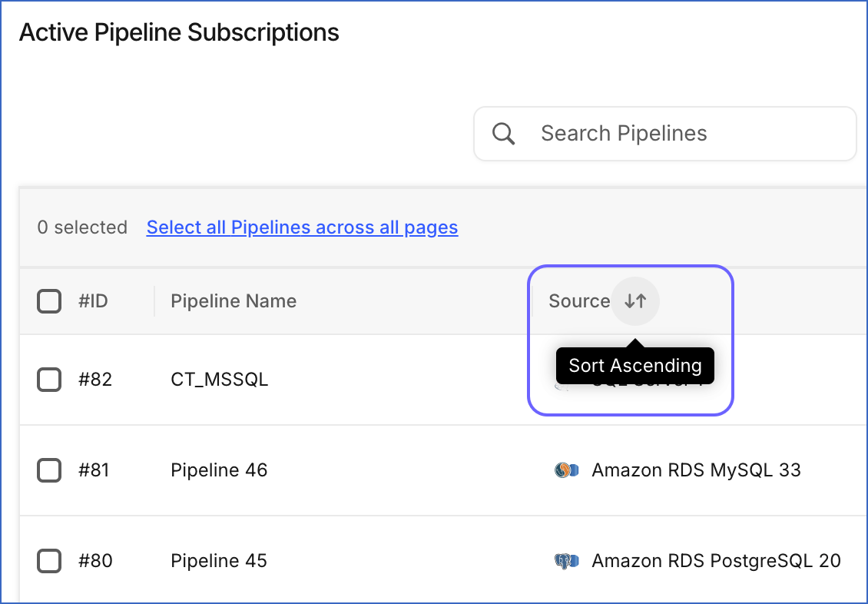Click the #ID column header
Screen dimensions: 868x604
[93, 301]
